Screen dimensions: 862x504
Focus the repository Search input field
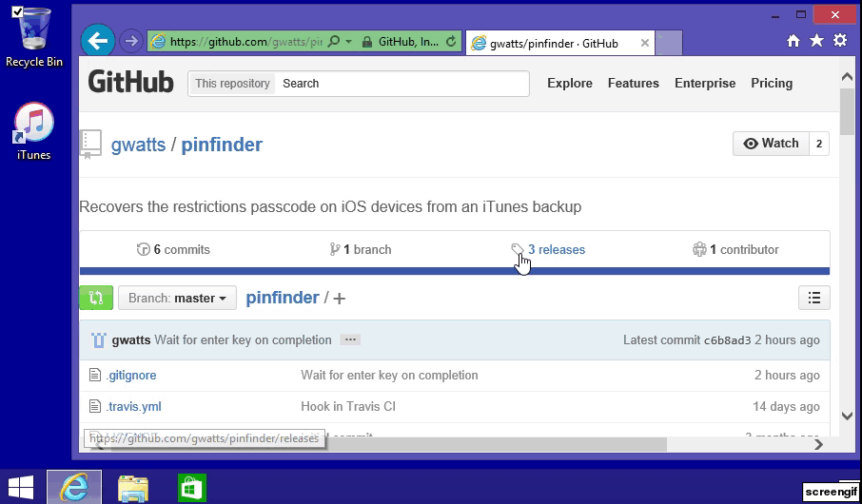[402, 84]
